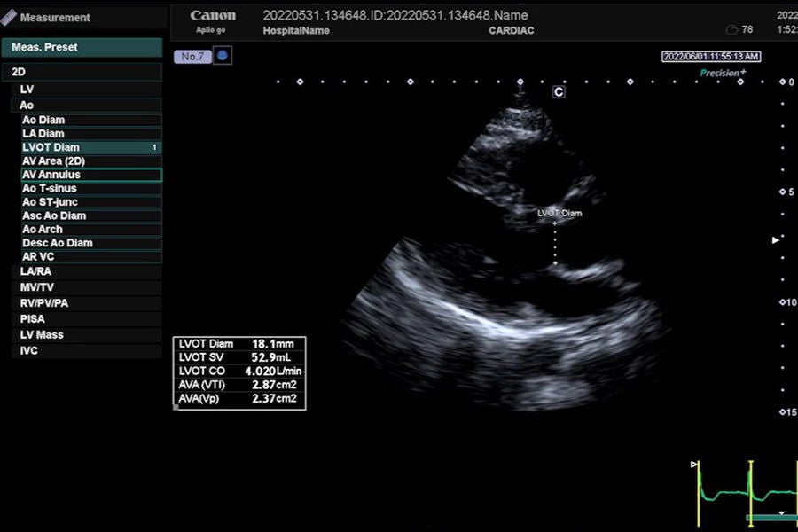Click the No.7 label button

[x=192, y=56]
